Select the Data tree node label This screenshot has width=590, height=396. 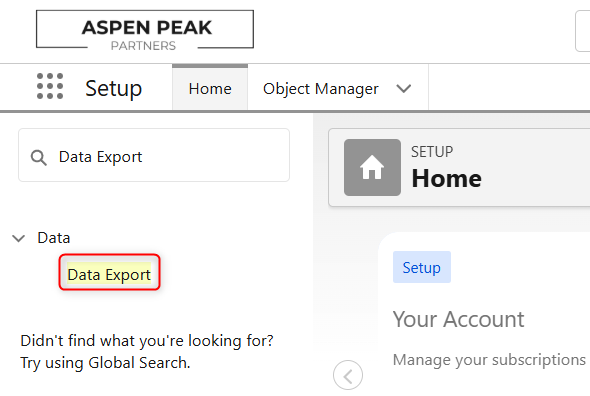click(x=54, y=238)
